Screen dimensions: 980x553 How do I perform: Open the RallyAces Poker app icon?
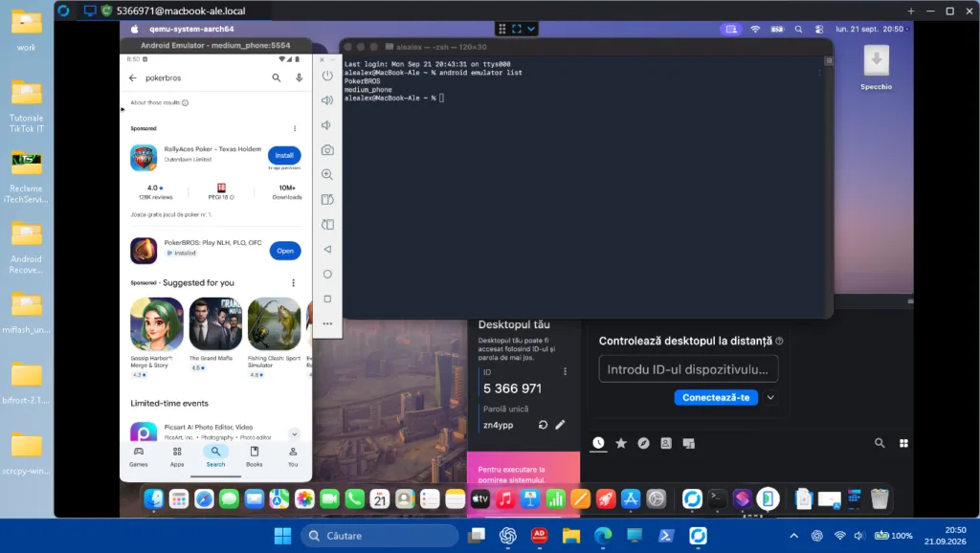[144, 158]
